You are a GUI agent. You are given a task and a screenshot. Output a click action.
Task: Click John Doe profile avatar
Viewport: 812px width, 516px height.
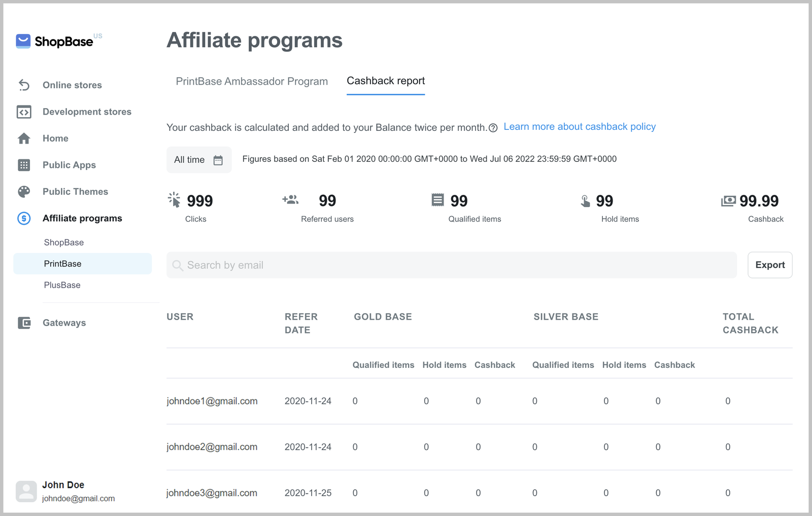26,491
